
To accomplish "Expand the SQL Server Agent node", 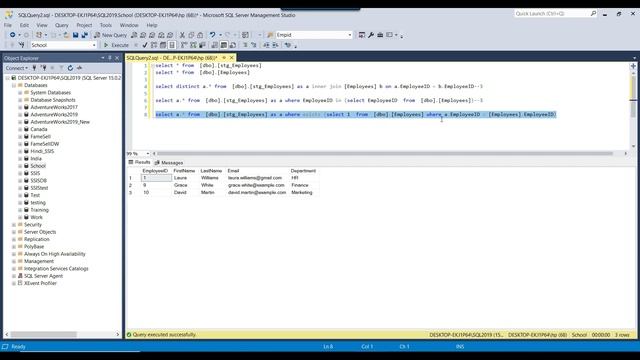I will click(13, 276).
